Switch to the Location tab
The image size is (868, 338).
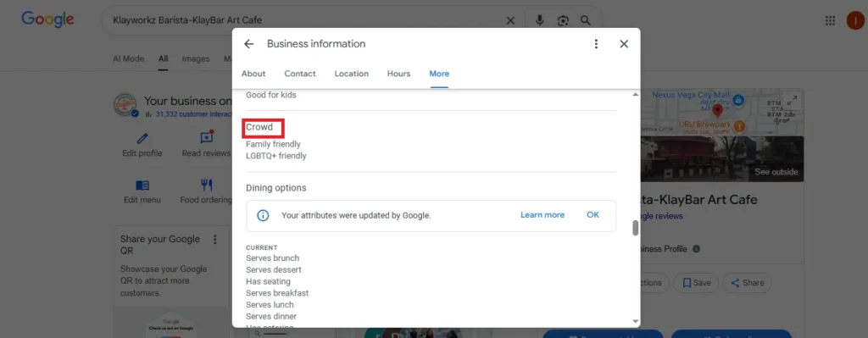pyautogui.click(x=352, y=74)
